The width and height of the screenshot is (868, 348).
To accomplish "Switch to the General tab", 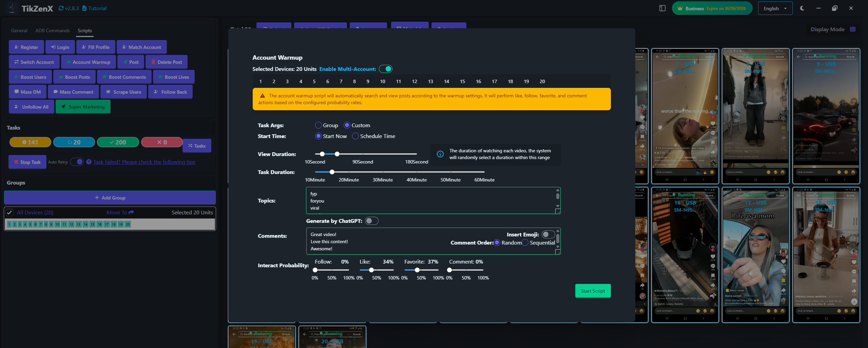I will tap(19, 31).
